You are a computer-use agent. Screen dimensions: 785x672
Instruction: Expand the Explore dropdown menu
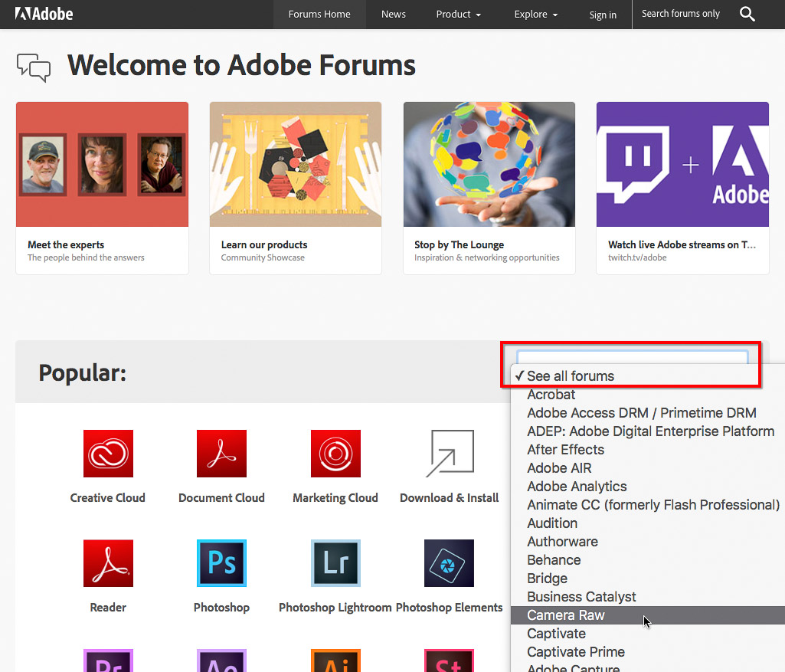(535, 14)
